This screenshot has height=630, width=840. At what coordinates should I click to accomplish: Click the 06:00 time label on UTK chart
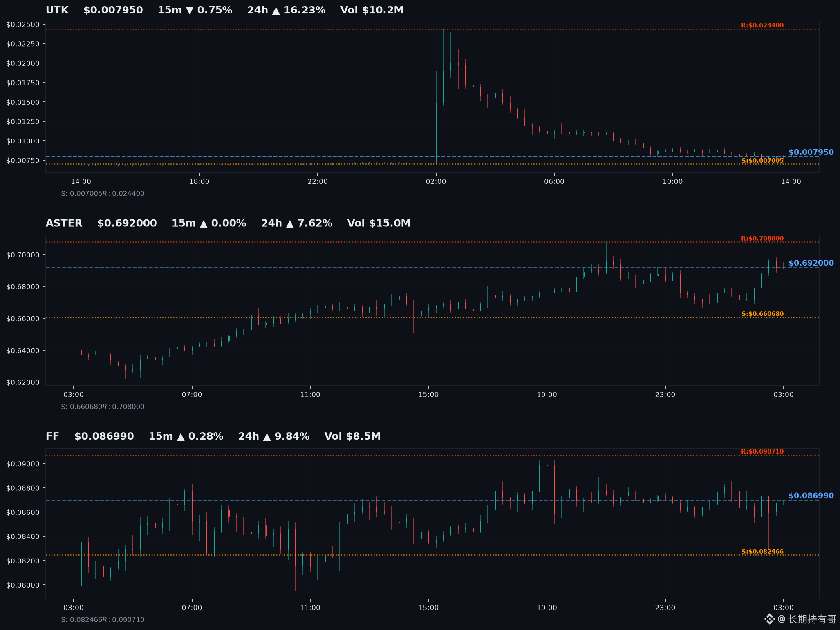[x=554, y=182]
